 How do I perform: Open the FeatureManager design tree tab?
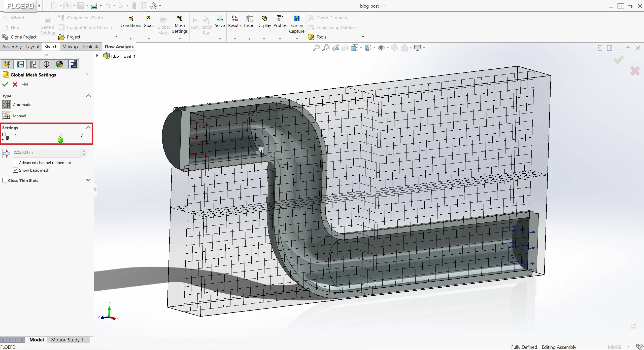click(7, 64)
